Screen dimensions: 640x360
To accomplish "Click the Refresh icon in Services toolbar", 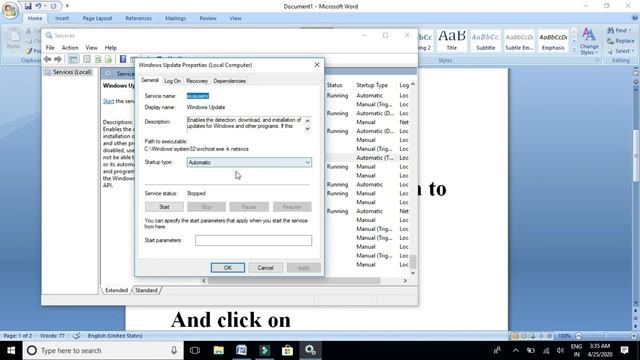I will point(98,60).
